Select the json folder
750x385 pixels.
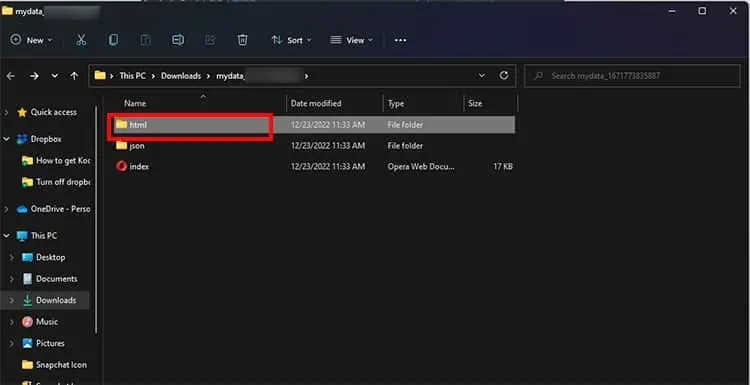[x=314, y=146]
